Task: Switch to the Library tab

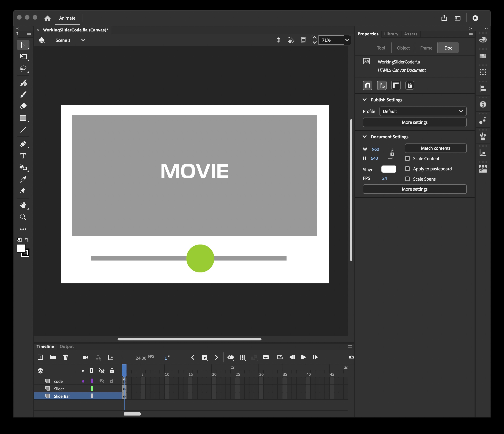Action: click(391, 34)
